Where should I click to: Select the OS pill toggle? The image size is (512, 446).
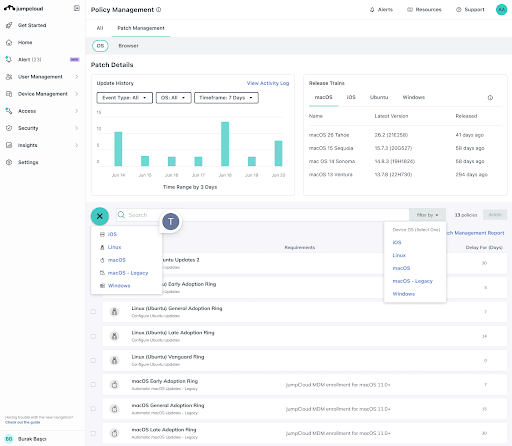pos(100,46)
